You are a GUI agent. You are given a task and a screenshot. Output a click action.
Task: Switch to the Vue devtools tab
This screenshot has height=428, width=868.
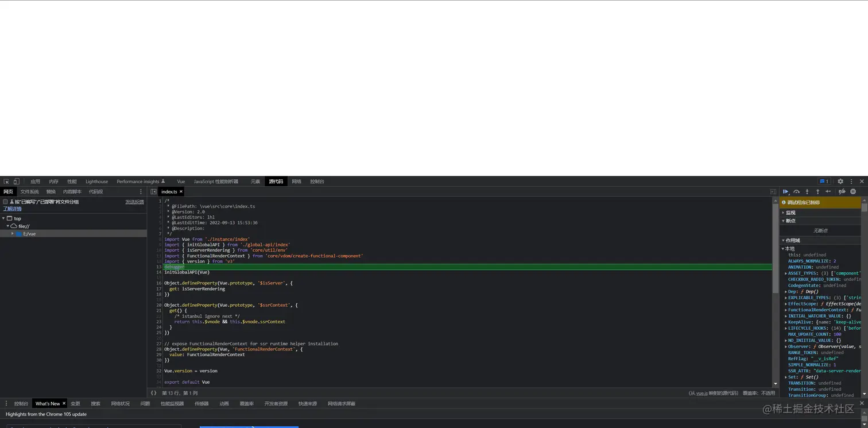point(181,182)
